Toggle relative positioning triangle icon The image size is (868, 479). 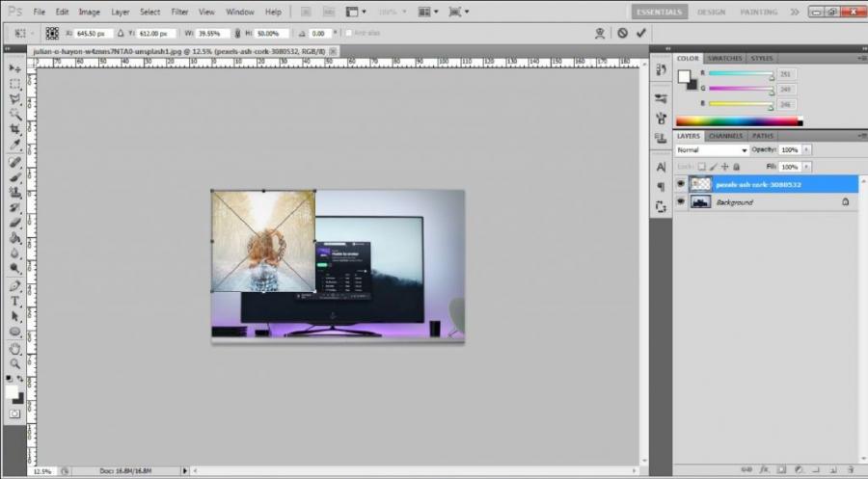(x=121, y=33)
